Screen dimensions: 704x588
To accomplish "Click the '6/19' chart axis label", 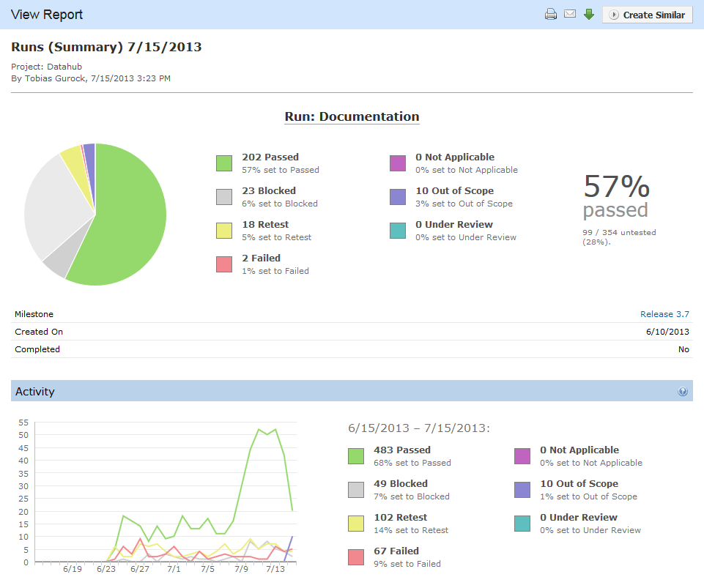I will point(73,569).
